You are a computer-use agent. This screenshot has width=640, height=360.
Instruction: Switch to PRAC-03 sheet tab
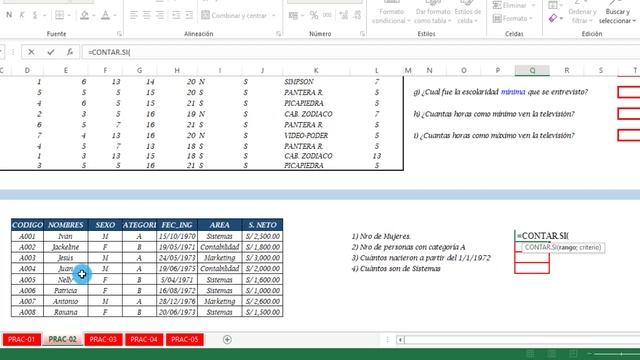[103, 339]
